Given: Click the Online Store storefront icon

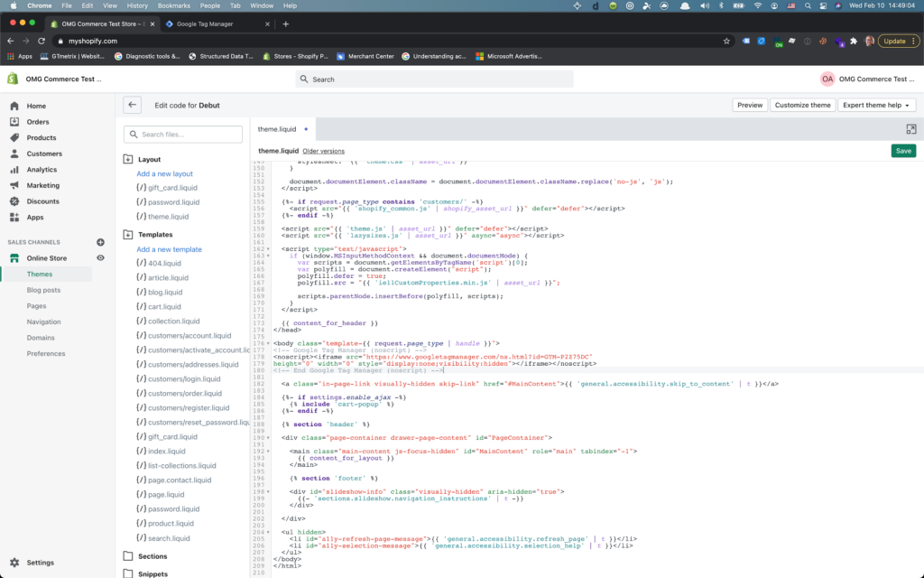Looking at the screenshot, I should point(14,258).
